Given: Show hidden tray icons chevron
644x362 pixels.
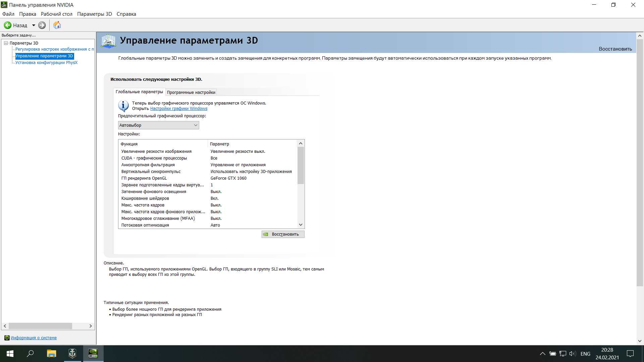Looking at the screenshot, I should coord(542,354).
